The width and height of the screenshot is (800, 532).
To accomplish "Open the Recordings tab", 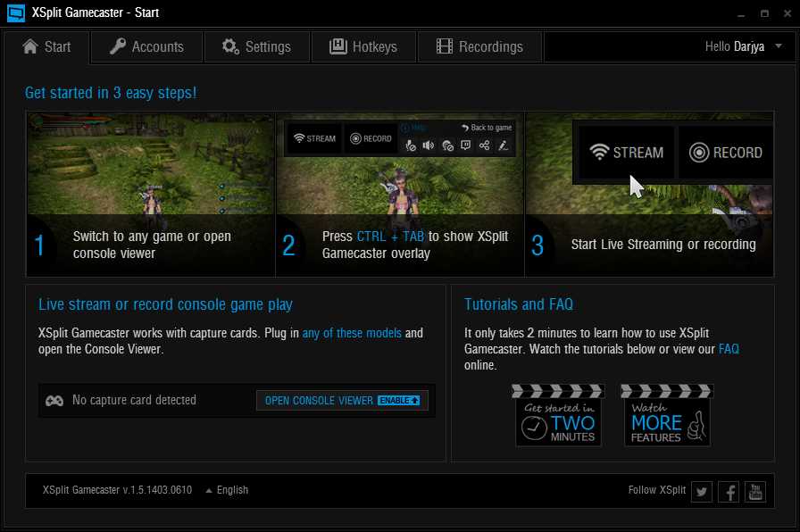I will (x=479, y=47).
